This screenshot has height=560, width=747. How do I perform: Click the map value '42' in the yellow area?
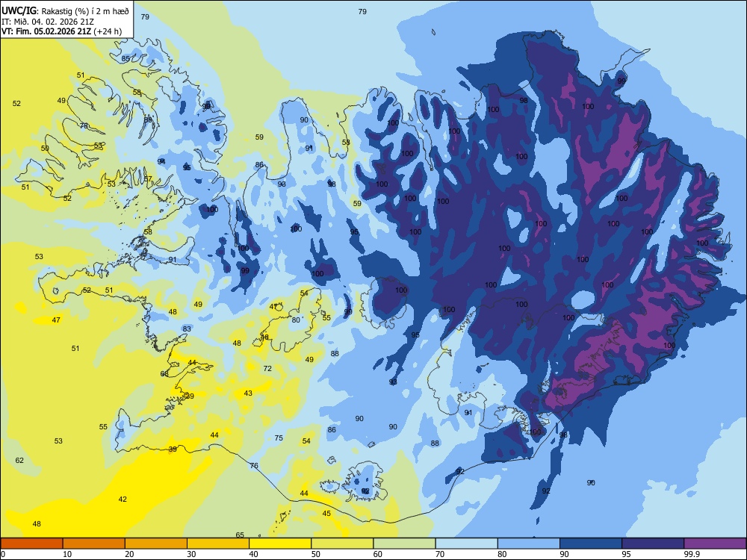[x=123, y=499]
